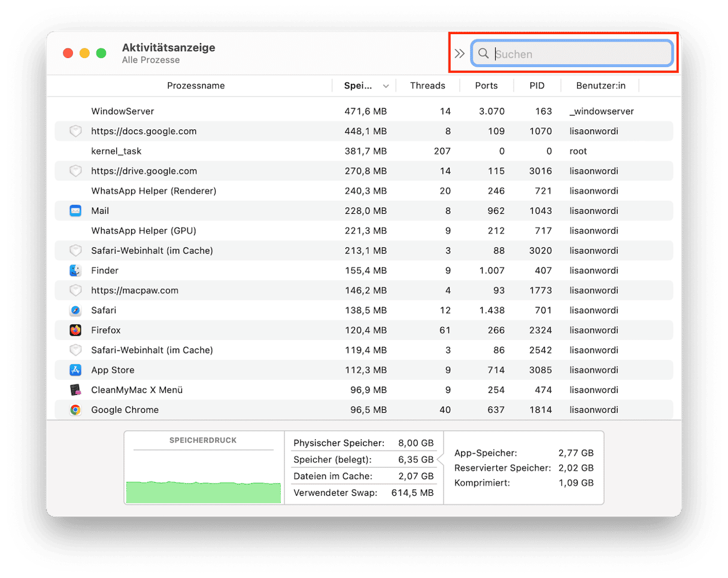Viewport: 728px width, 578px height.
Task: Select the Safari process name
Action: point(104,310)
